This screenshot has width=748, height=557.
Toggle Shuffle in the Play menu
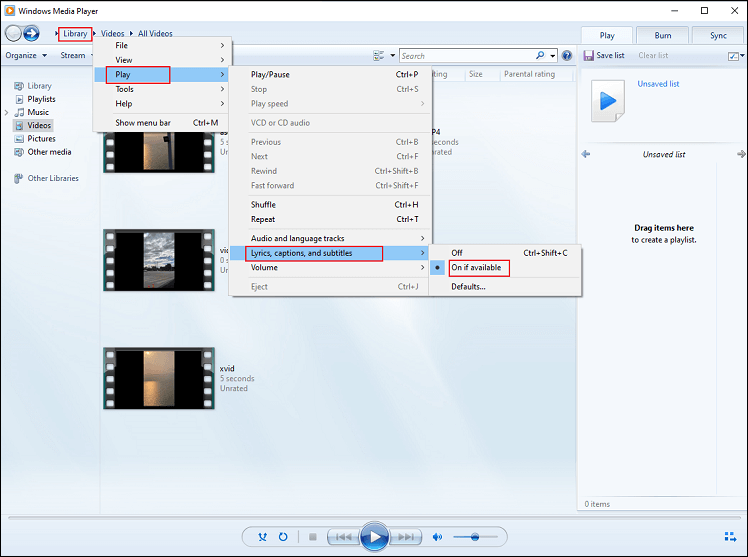pyautogui.click(x=263, y=205)
